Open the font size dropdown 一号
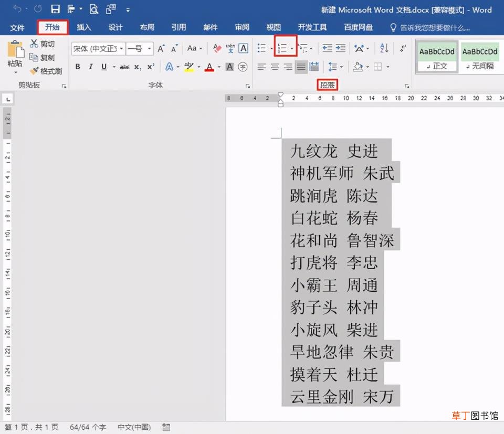 coord(149,49)
